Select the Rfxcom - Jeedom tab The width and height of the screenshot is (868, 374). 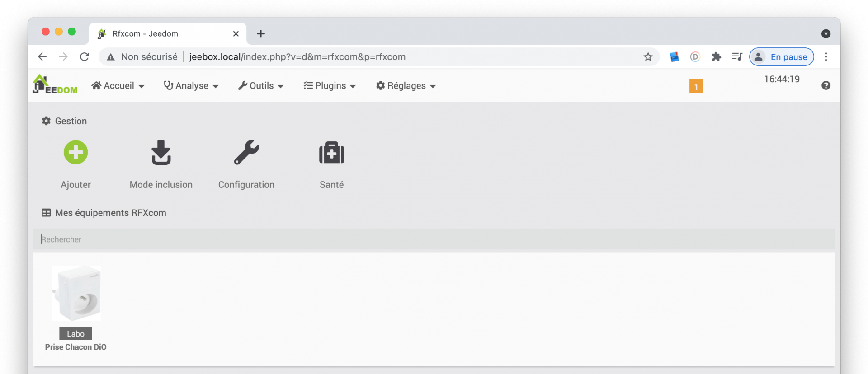(168, 34)
